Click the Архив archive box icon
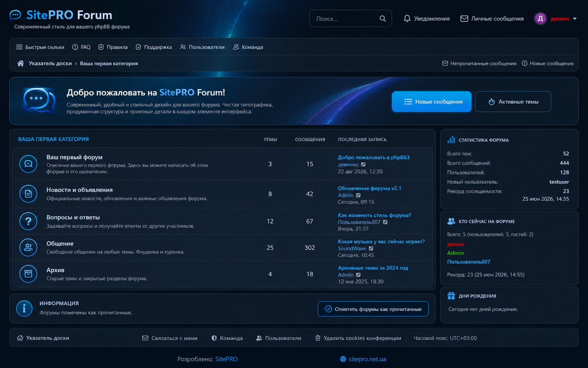 [x=28, y=274]
